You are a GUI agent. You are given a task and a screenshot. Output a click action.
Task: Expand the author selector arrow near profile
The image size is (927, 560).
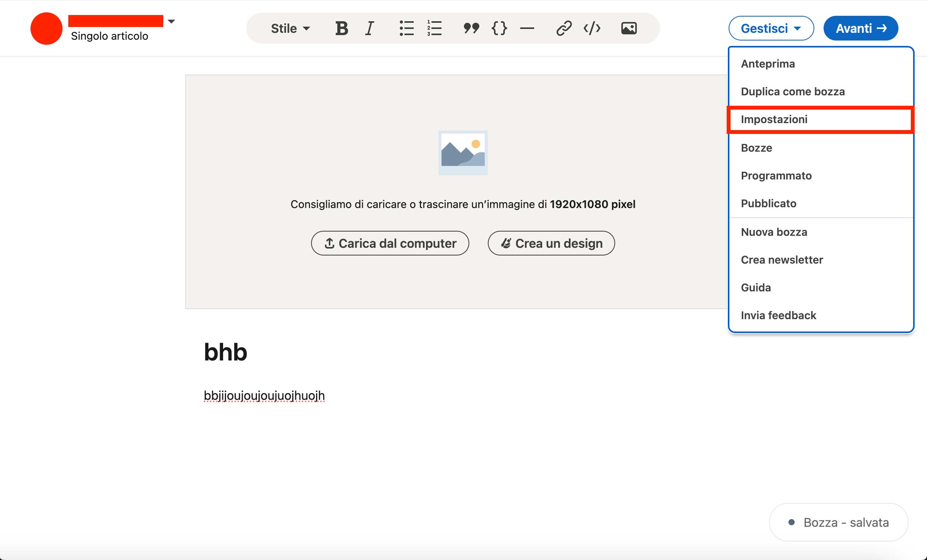point(171,22)
